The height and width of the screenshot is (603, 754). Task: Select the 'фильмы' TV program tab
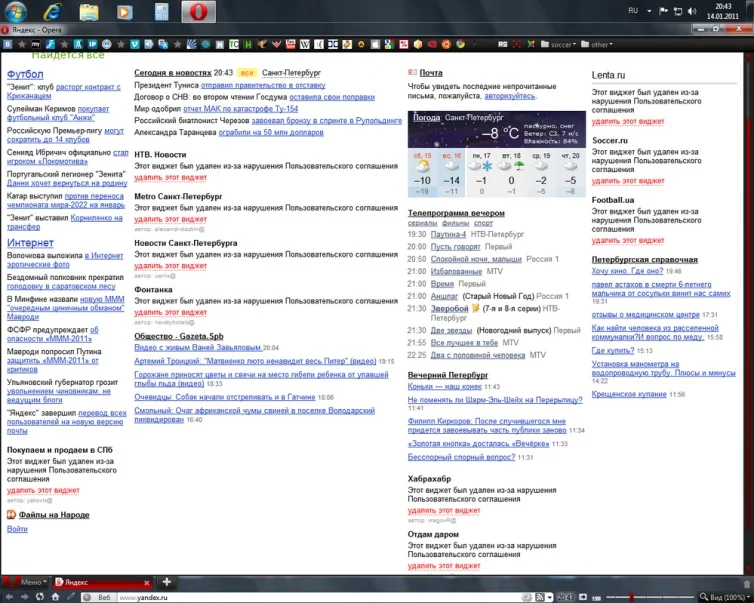(455, 223)
